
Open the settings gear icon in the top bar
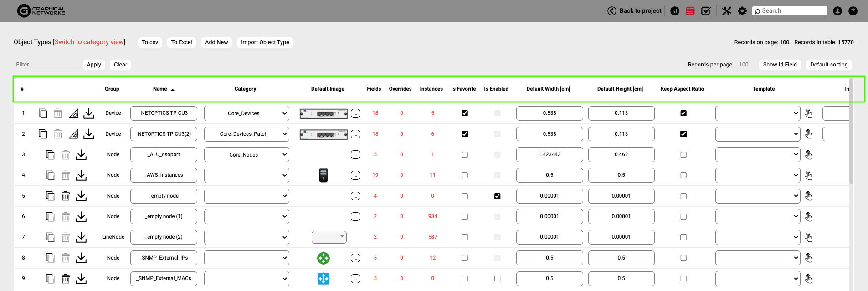[742, 11]
